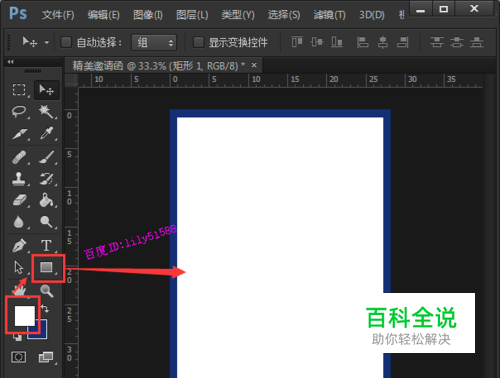
Task: Select the History Brush tool
Action: [47, 179]
